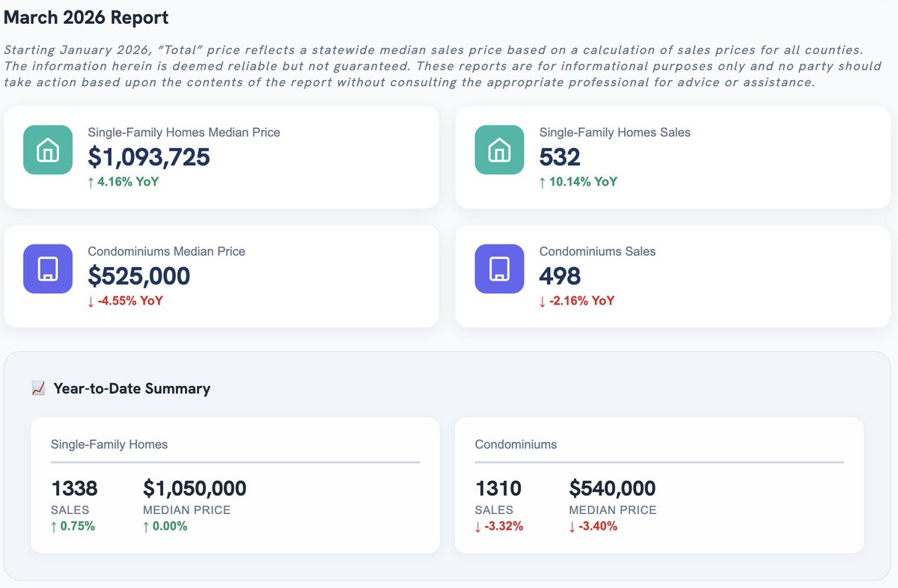Click the Condominiums Sales purple icon

499,269
